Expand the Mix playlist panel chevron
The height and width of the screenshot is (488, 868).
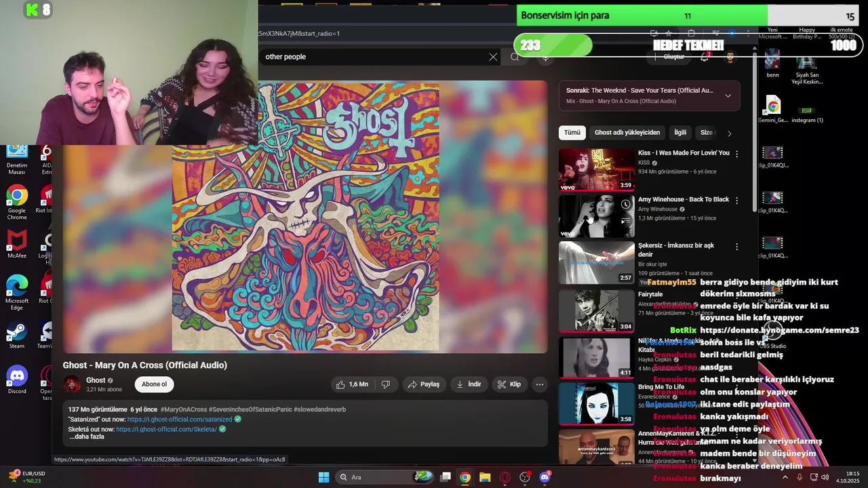coord(728,96)
